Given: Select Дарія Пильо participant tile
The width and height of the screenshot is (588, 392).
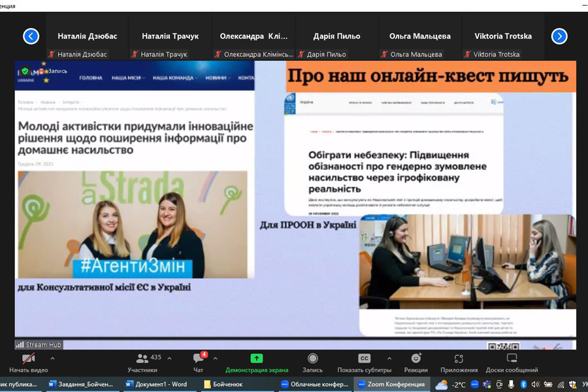Looking at the screenshot, I should point(336,37).
